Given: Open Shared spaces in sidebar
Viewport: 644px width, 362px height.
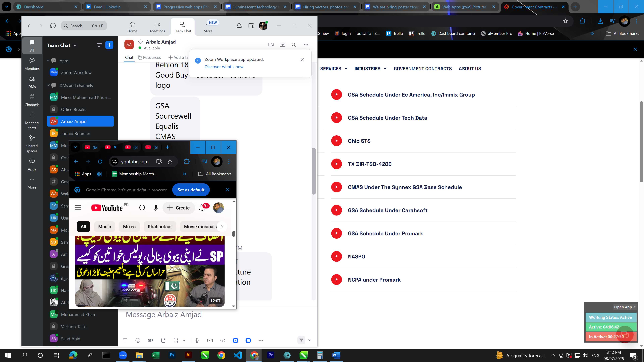Looking at the screenshot, I should coord(32,144).
